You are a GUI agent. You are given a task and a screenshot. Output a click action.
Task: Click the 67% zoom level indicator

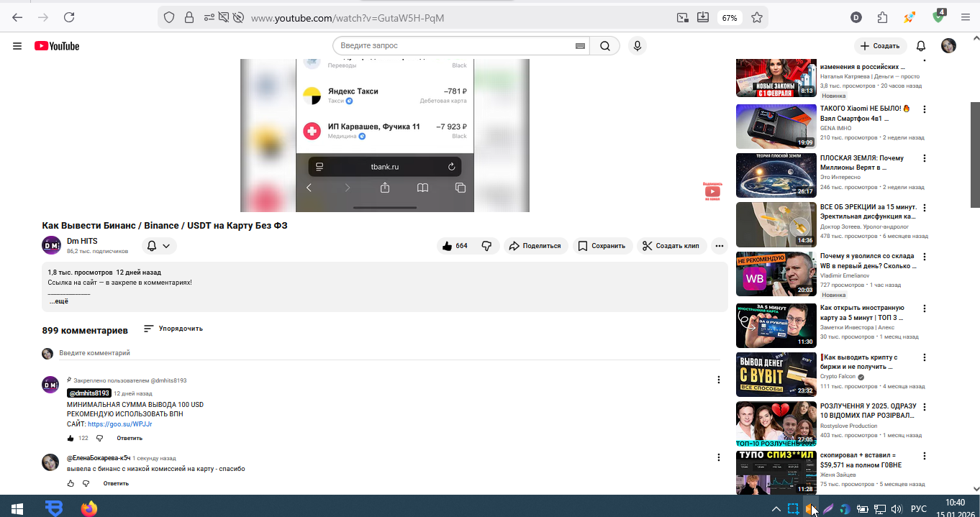pos(730,17)
